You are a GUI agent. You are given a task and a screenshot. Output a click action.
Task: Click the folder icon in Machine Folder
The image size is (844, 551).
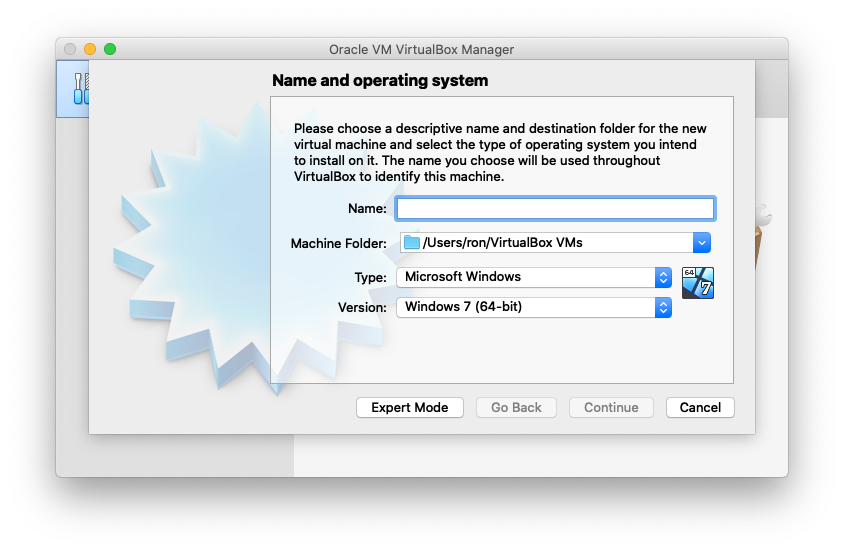coord(411,242)
